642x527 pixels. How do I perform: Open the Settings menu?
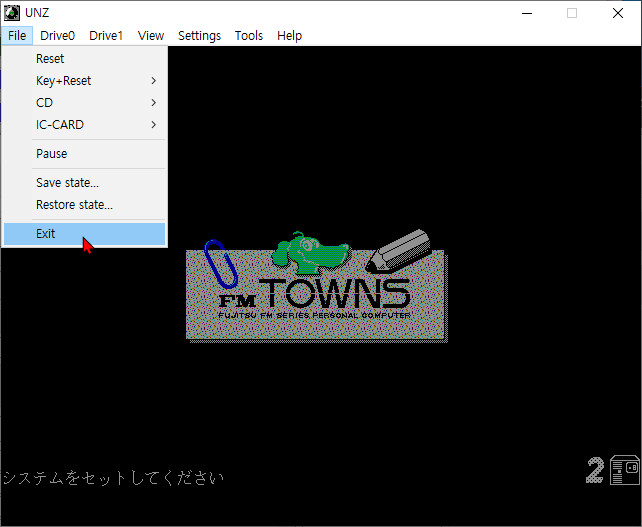199,36
